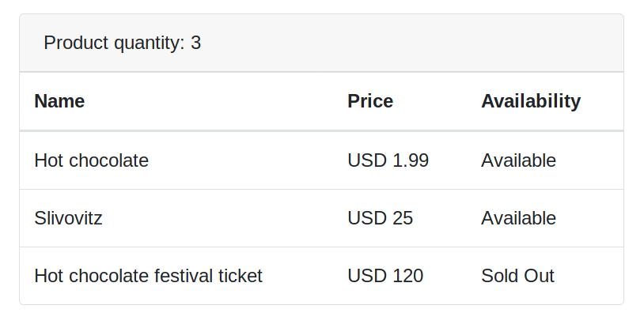Image resolution: width=644 pixels, height=328 pixels.
Task: Click the Price column header
Action: tap(370, 101)
